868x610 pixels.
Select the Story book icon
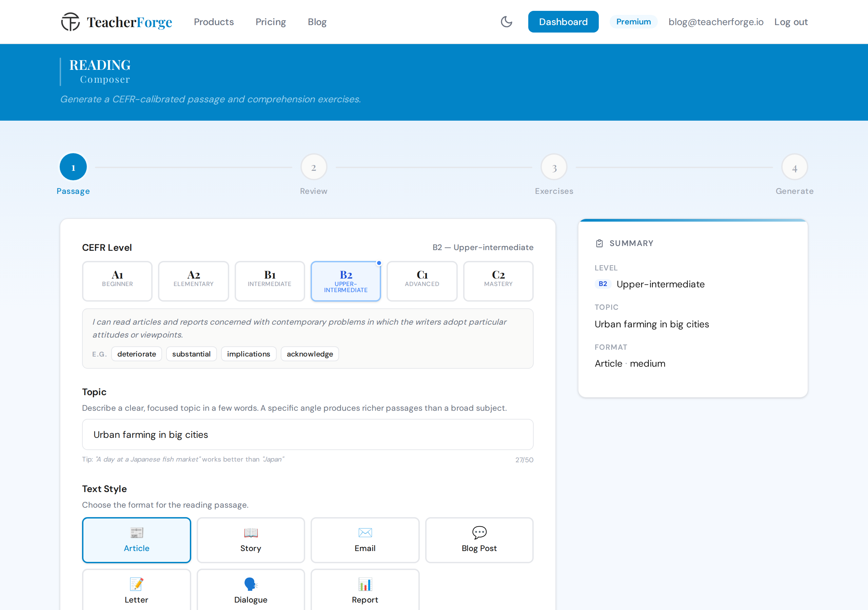coord(251,532)
